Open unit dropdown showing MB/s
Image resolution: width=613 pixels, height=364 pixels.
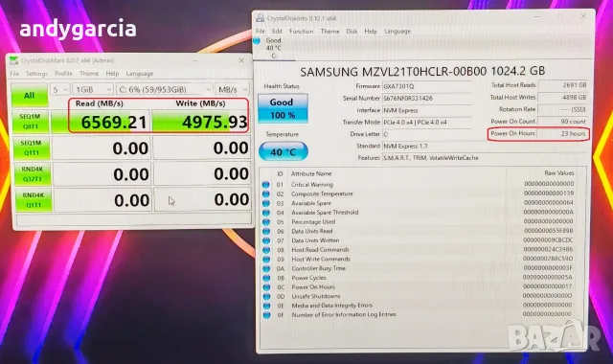pos(232,89)
